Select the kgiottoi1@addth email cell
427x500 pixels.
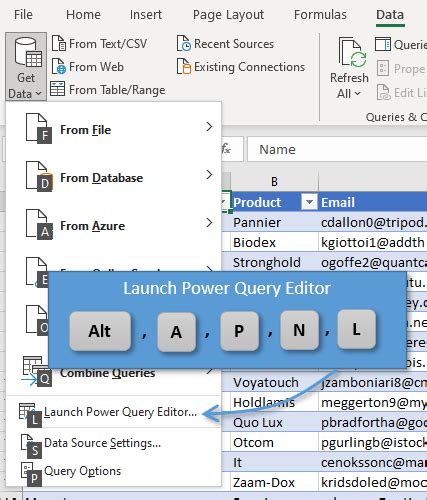[373, 242]
